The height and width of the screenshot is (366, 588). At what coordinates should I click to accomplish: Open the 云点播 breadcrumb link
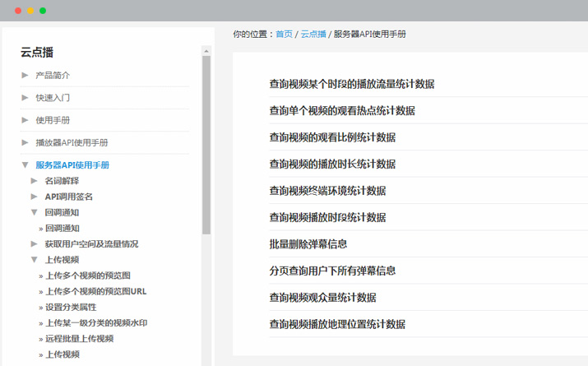tap(313, 35)
